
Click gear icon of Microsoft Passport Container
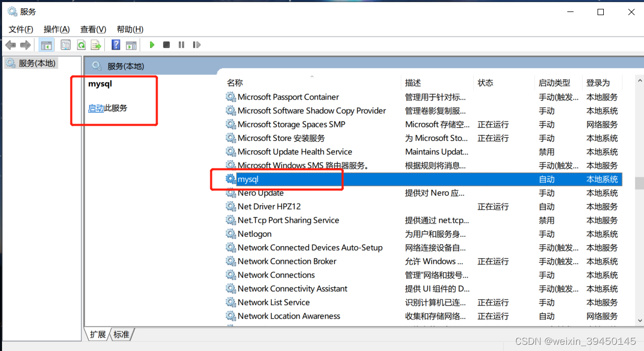pyautogui.click(x=231, y=97)
